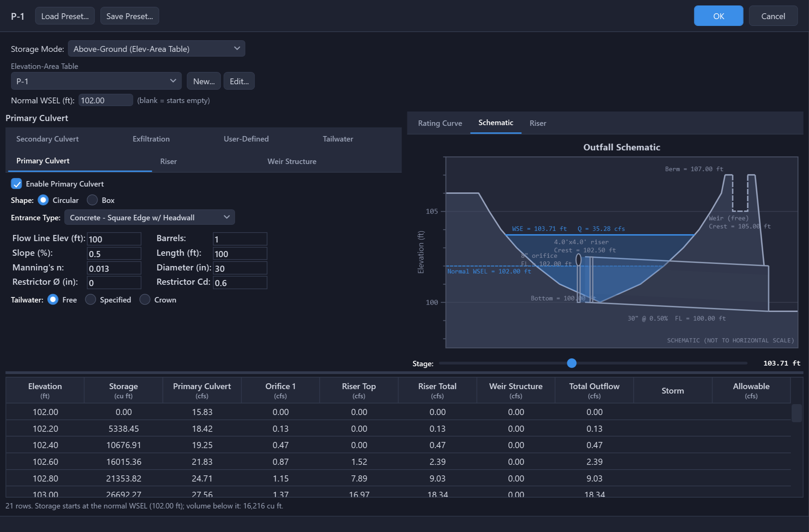Focus the Flow Line Elev field
This screenshot has width=809, height=532.
(x=114, y=239)
